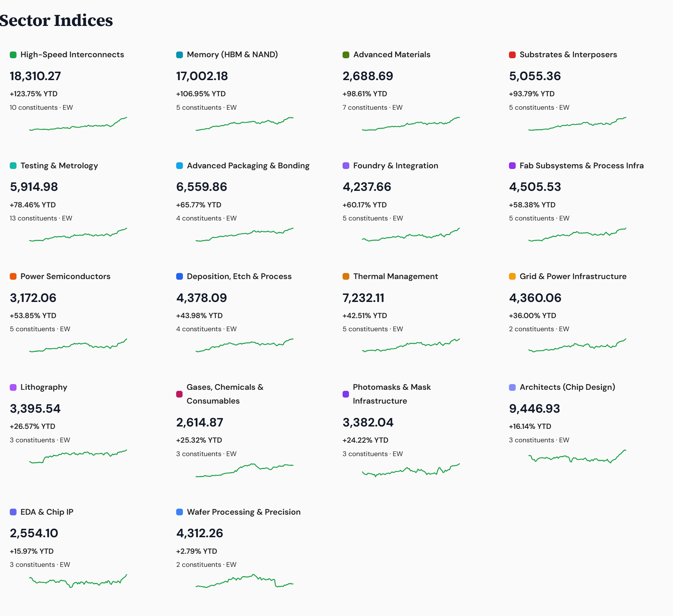Click the Sector Indices page heading
Image resolution: width=673 pixels, height=616 pixels.
coord(56,21)
